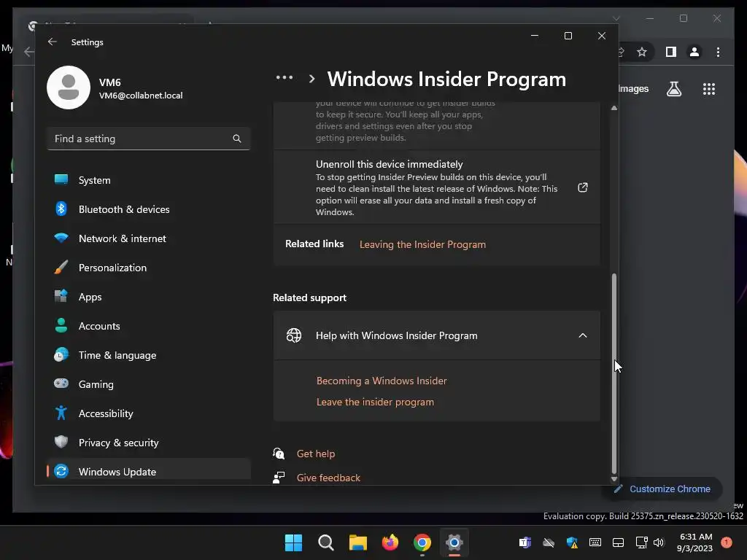Click the Apps icon in the sidebar
Viewport: 747px width, 560px height.
point(61,296)
